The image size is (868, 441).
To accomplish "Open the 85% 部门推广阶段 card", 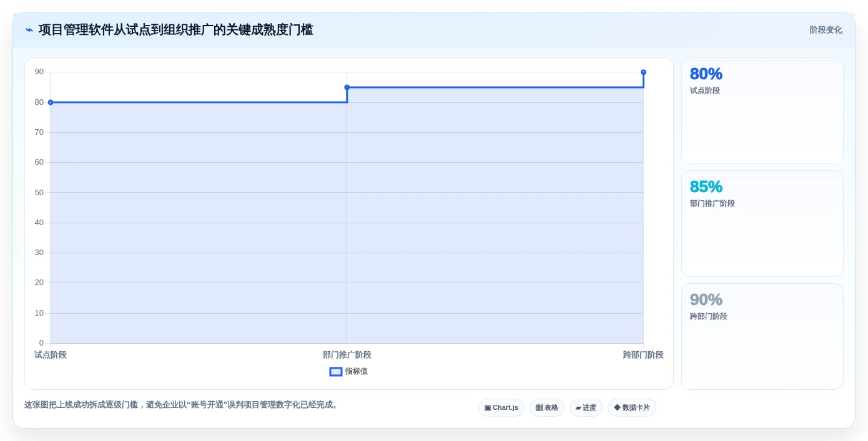I will click(x=762, y=224).
